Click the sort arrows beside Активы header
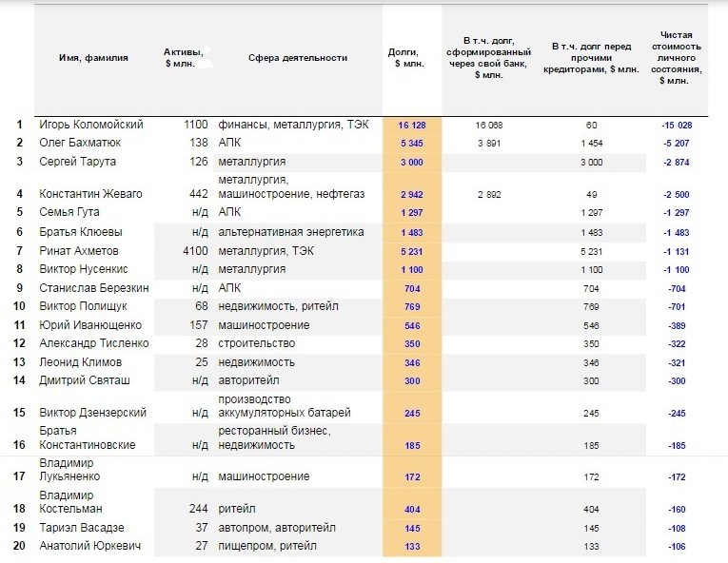Image resolution: width=728 pixels, height=563 pixels. (x=205, y=57)
